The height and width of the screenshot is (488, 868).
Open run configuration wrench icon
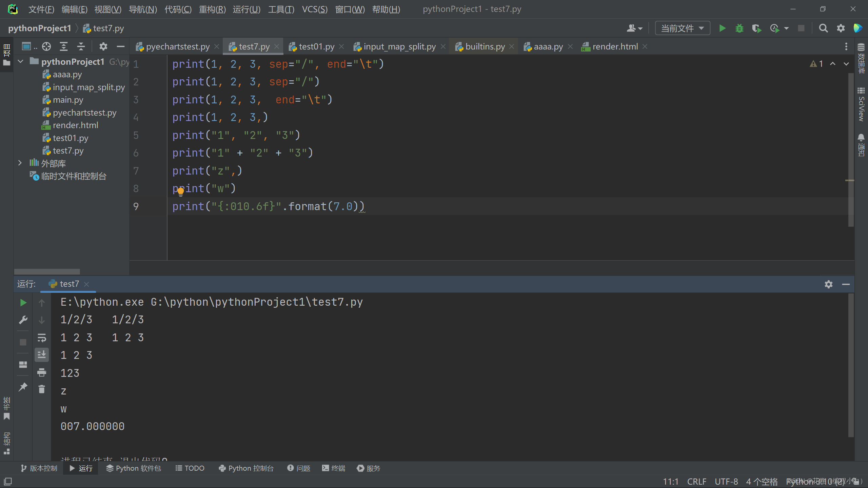click(x=23, y=320)
